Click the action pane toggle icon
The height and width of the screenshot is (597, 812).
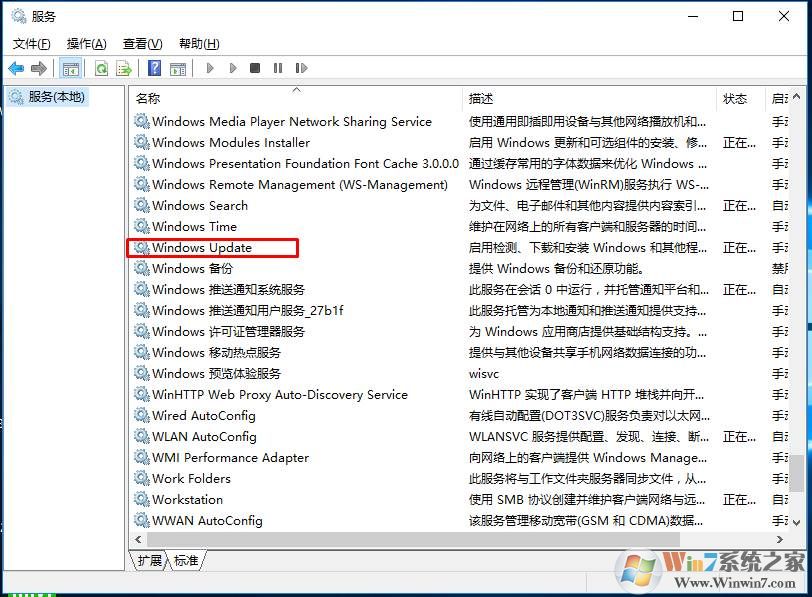(x=178, y=68)
